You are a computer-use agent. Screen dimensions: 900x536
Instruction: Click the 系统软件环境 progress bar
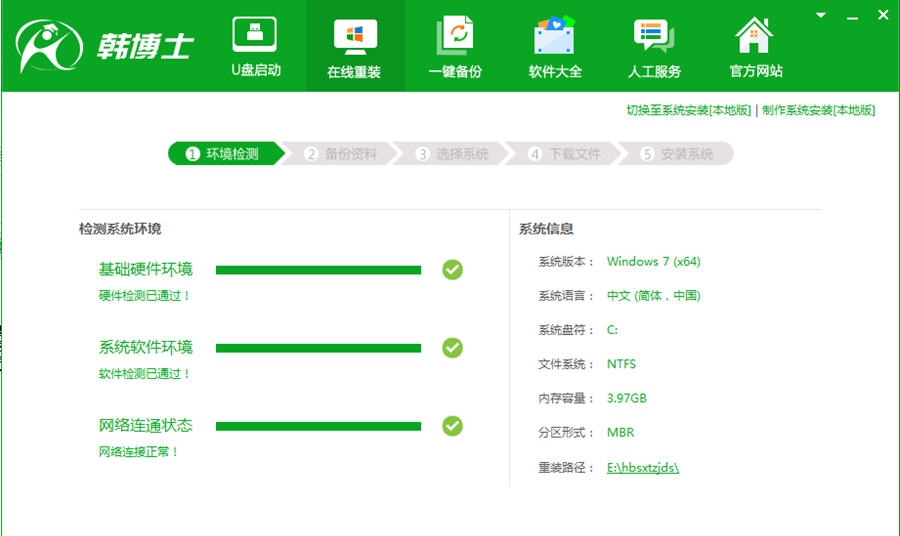[319, 348]
